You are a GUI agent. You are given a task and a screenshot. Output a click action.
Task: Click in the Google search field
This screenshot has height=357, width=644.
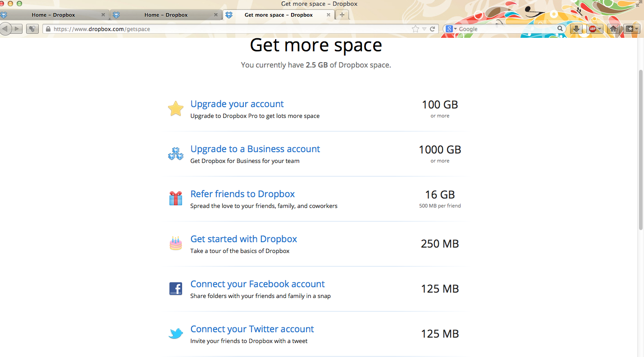tap(507, 29)
